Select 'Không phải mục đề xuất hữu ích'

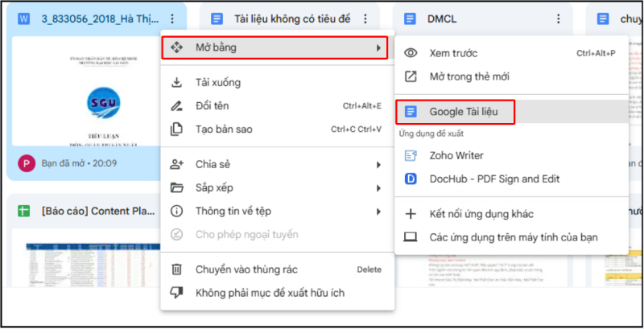click(277, 293)
